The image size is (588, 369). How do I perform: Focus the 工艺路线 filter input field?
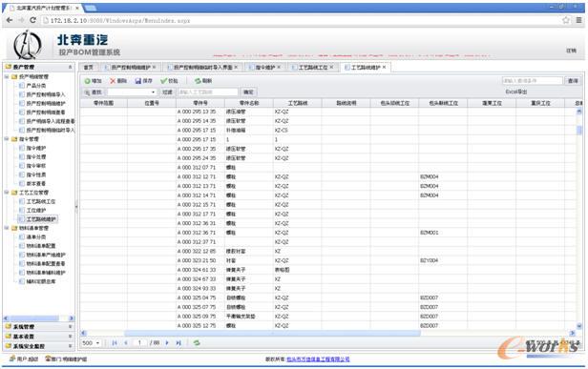208,92
